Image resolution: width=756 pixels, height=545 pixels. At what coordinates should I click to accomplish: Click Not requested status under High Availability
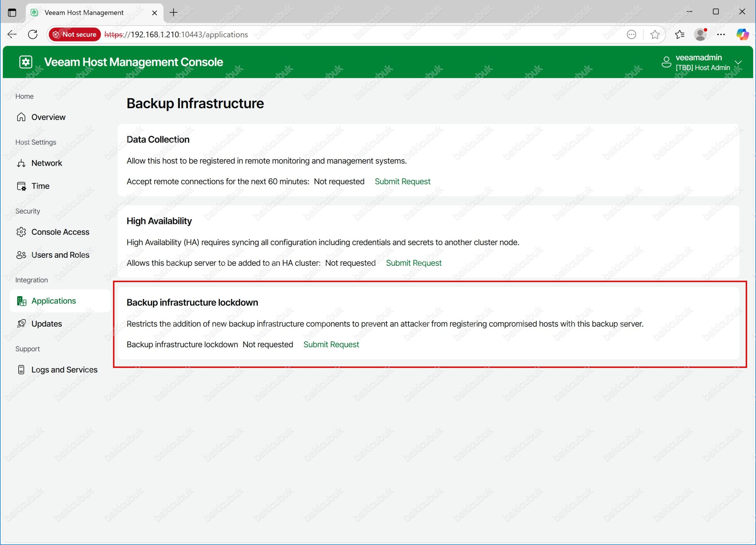[x=350, y=263]
